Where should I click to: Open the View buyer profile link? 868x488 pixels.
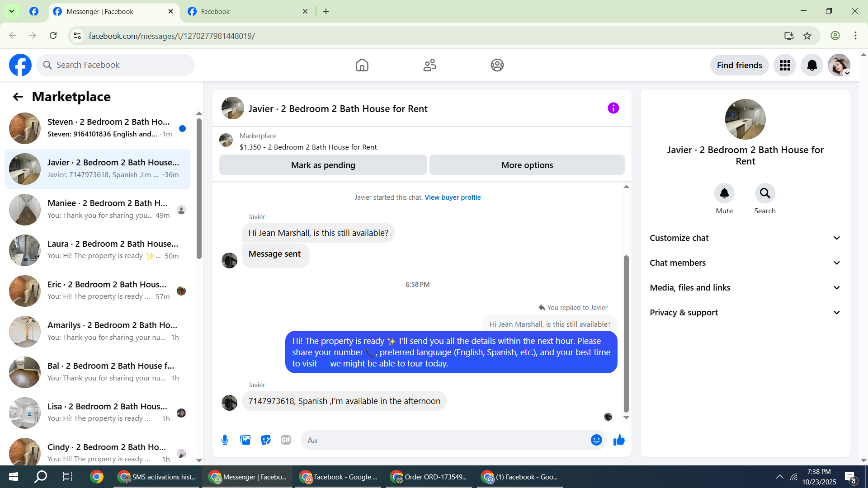point(453,197)
